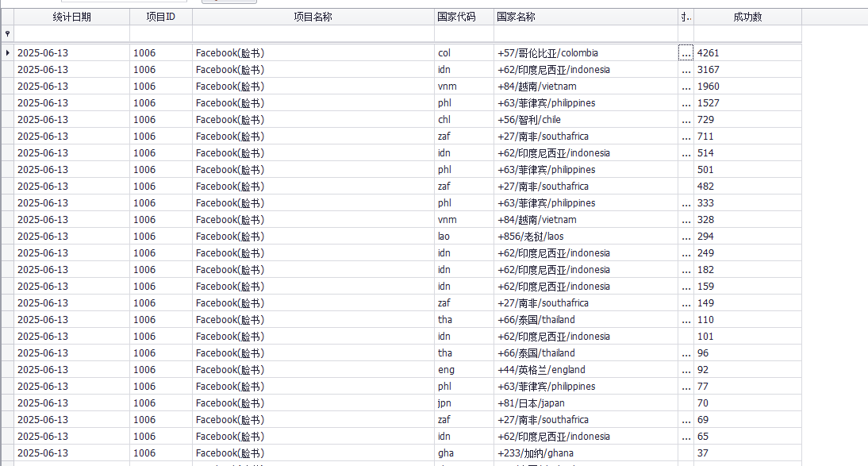Screen dimensions: 868x466
Task: Click the 2025-06-13 date in ghana row
Action: 72,453
